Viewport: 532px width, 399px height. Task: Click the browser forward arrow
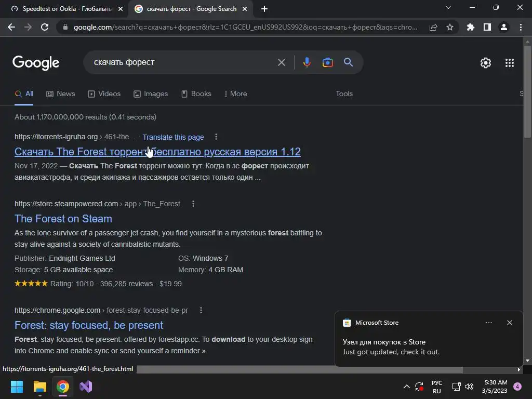click(28, 27)
